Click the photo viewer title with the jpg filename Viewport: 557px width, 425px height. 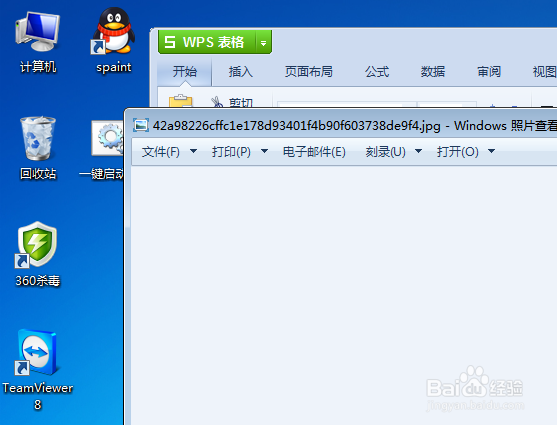click(x=355, y=125)
